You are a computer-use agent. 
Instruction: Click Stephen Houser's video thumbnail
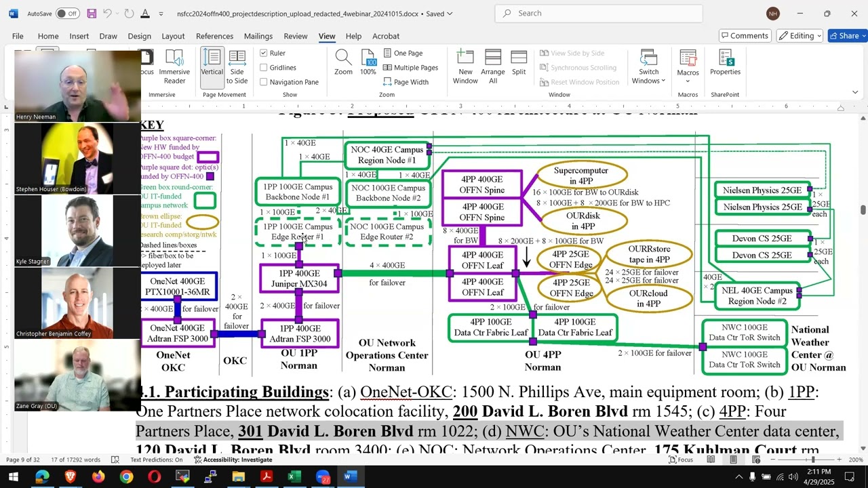click(78, 159)
